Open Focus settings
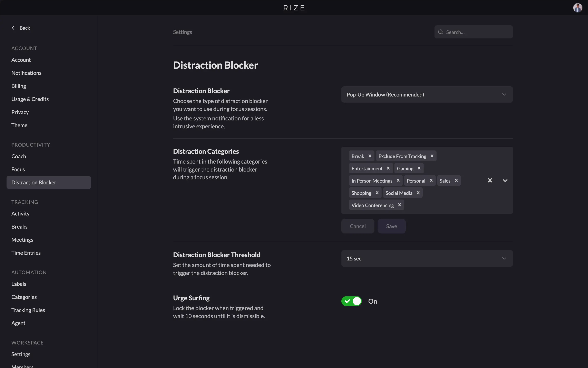This screenshot has width=588, height=368. click(x=18, y=169)
